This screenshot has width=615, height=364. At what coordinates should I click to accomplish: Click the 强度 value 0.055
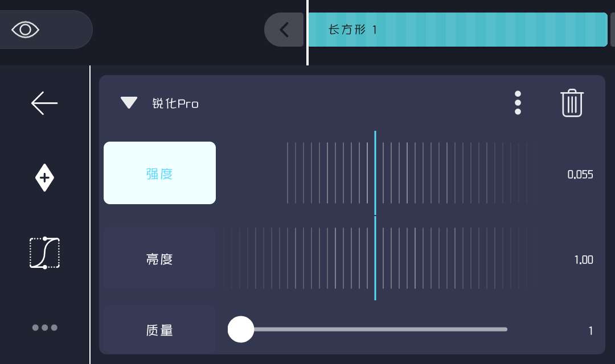[x=580, y=175]
